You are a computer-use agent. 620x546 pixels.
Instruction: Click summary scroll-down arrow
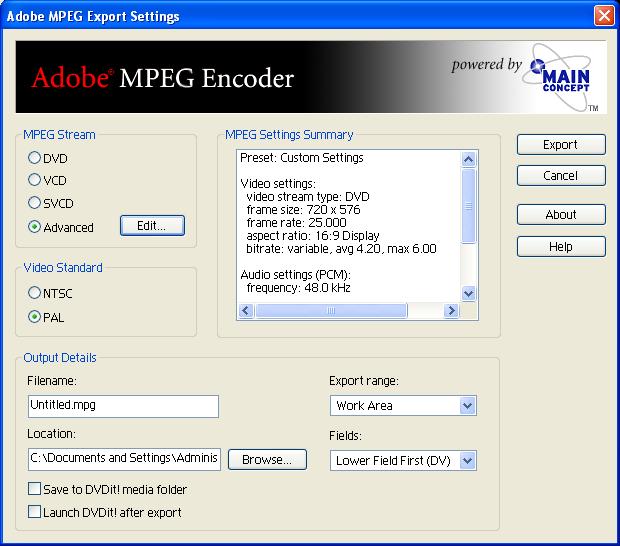pyautogui.click(x=469, y=294)
